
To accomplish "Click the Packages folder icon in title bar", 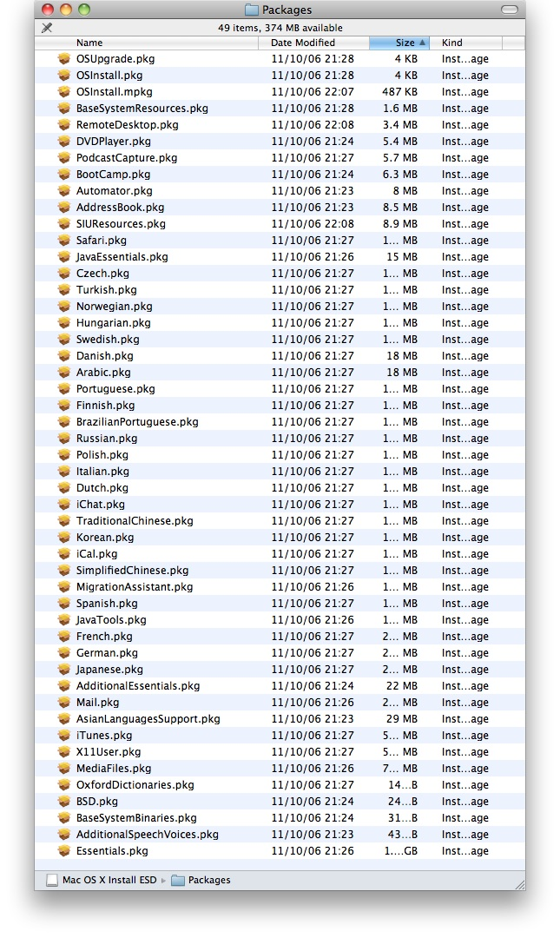I will point(252,10).
